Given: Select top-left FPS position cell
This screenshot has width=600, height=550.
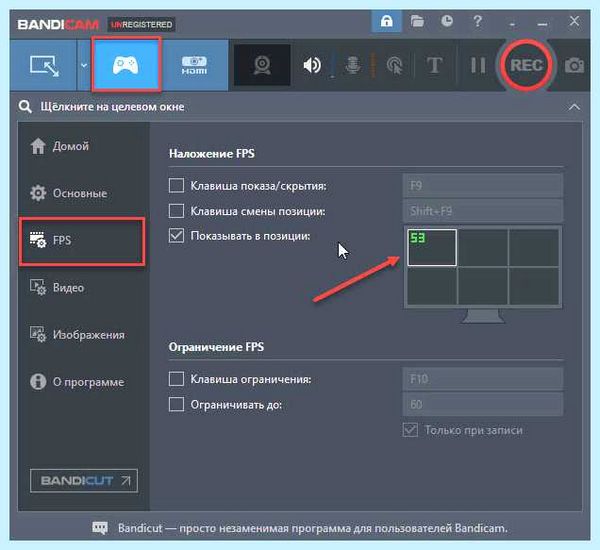Looking at the screenshot, I should 432,247.
